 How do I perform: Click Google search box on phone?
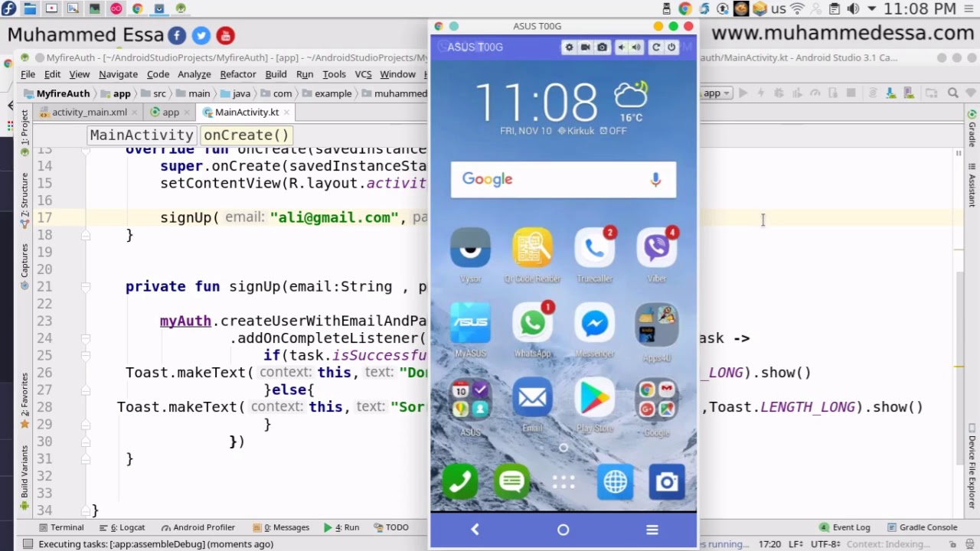point(563,179)
